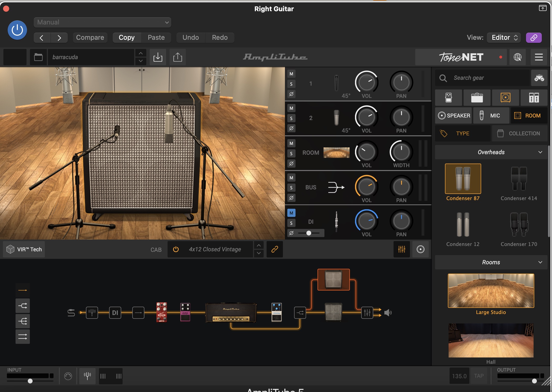Save preset with download-tray icon
The width and height of the screenshot is (552, 392).
(158, 57)
